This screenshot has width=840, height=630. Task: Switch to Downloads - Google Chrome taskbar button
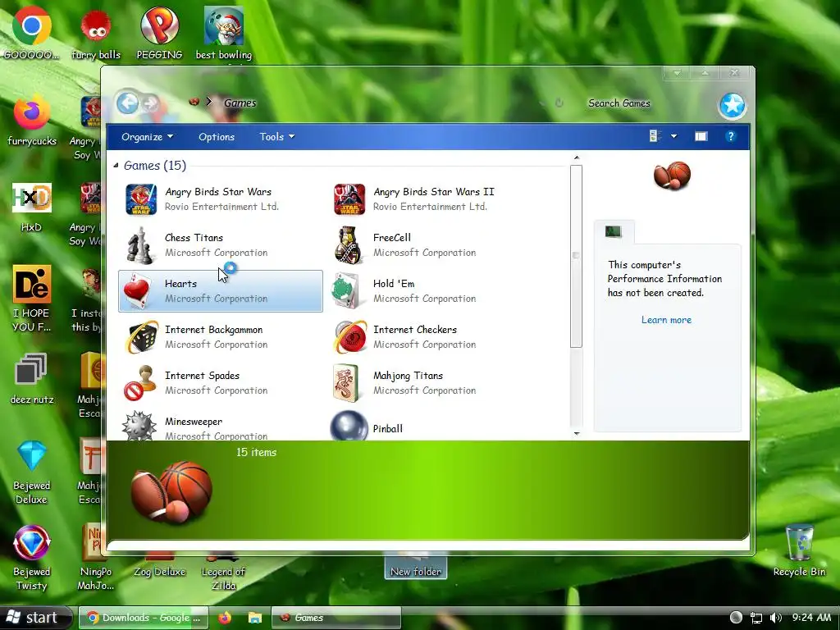pos(144,618)
